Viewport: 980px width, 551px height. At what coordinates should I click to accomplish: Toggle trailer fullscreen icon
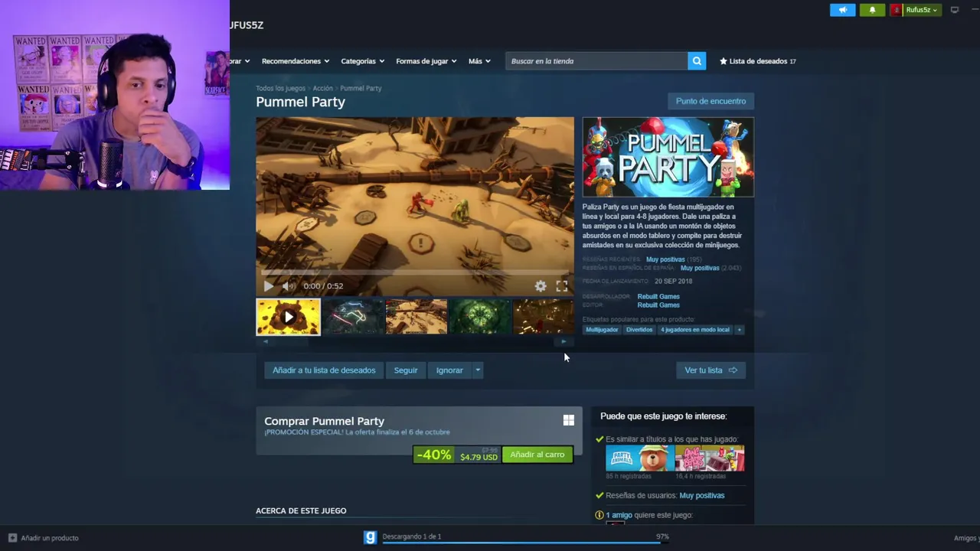[561, 286]
